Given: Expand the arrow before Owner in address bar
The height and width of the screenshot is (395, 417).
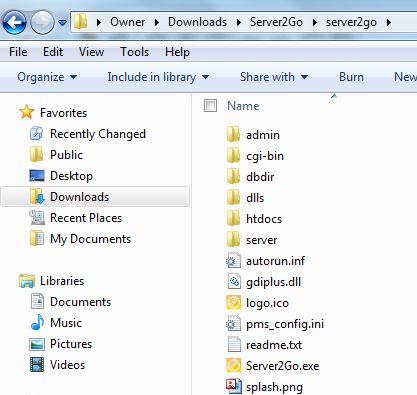Looking at the screenshot, I should click(x=98, y=22).
